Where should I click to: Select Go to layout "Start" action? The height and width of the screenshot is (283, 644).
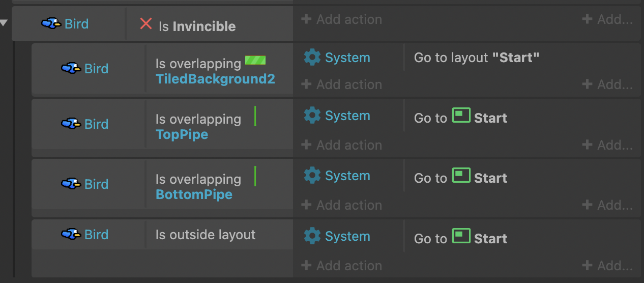[477, 58]
